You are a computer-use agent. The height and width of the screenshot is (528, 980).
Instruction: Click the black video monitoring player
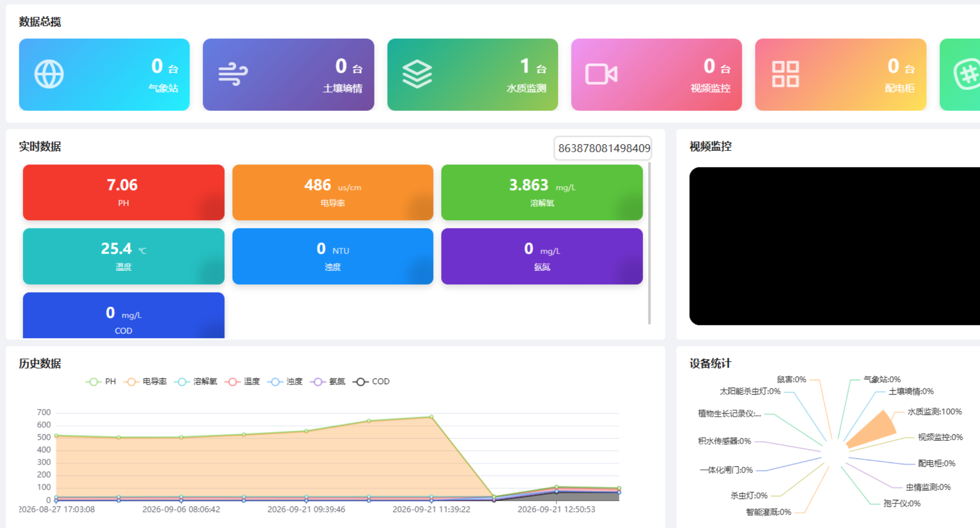pos(835,246)
